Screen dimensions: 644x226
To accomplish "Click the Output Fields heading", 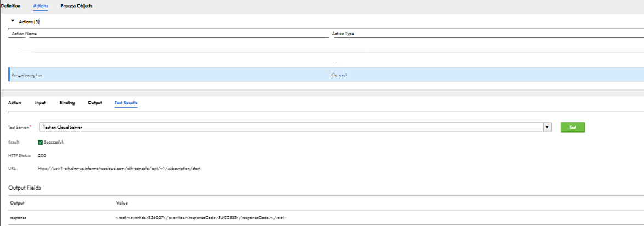I will click(24, 188).
